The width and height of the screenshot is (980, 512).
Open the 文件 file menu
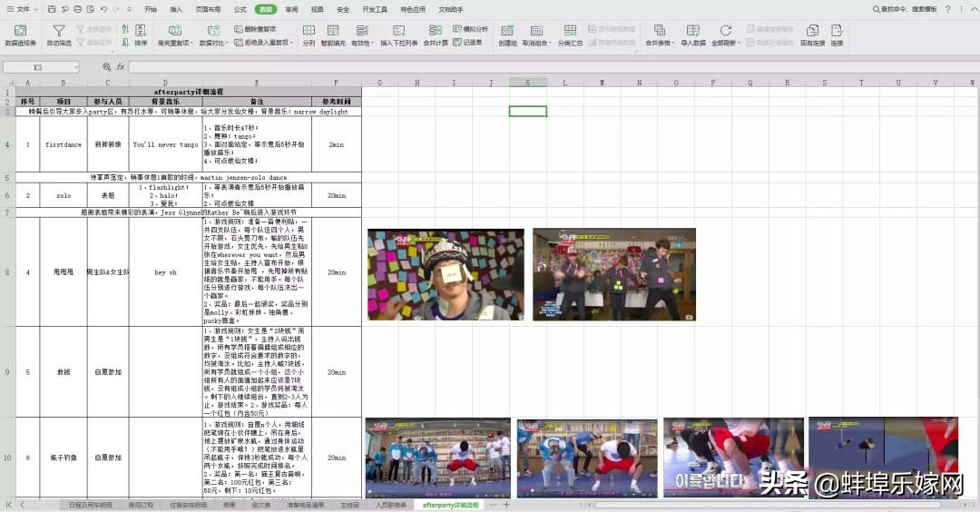21,9
